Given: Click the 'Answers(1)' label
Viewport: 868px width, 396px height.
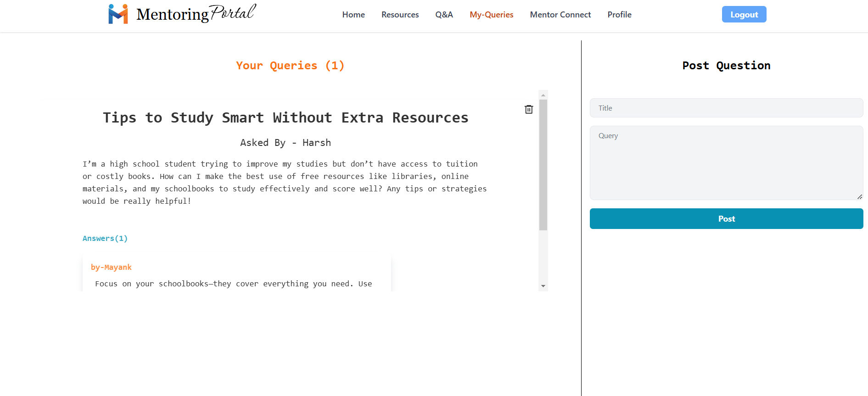Looking at the screenshot, I should point(105,238).
